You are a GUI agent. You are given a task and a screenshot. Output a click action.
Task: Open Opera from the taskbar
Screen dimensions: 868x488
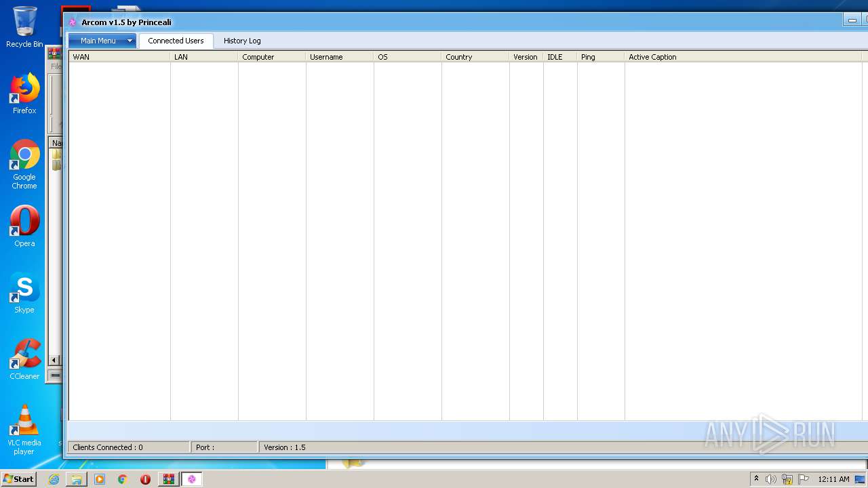[x=145, y=479]
